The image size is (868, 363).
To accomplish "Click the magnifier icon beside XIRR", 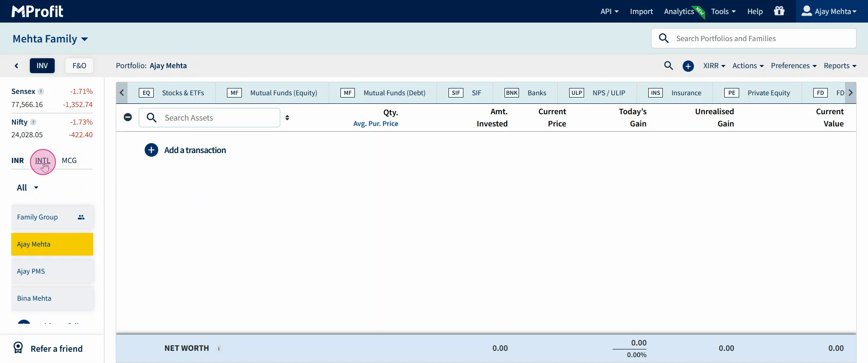I will [x=668, y=66].
